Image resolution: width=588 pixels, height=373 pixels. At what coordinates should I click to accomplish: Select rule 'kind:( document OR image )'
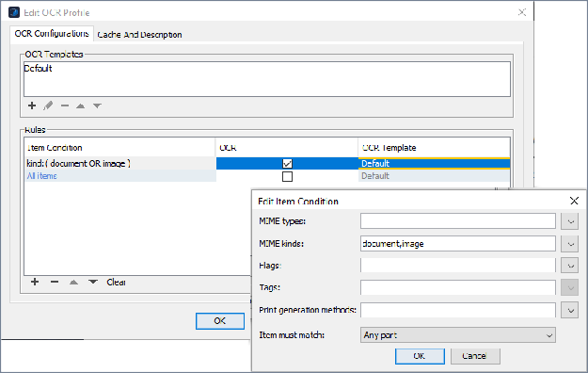(120, 163)
